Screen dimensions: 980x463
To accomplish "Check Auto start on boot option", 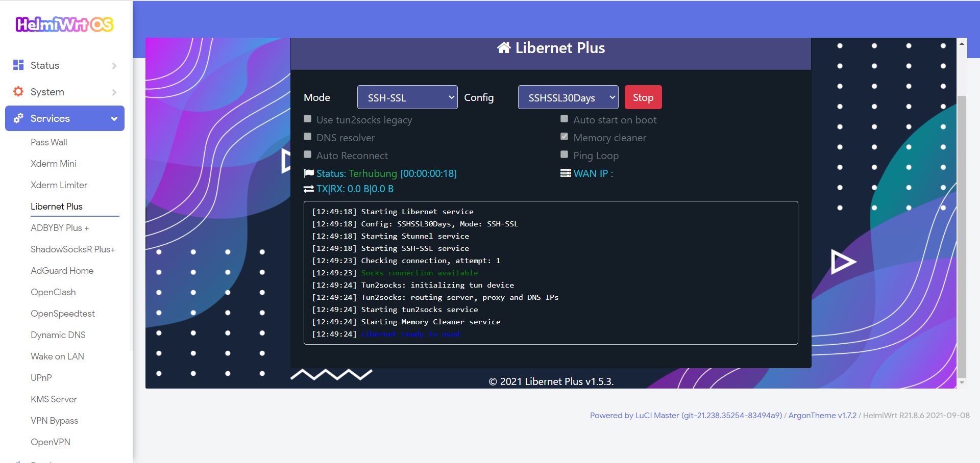I will point(564,119).
